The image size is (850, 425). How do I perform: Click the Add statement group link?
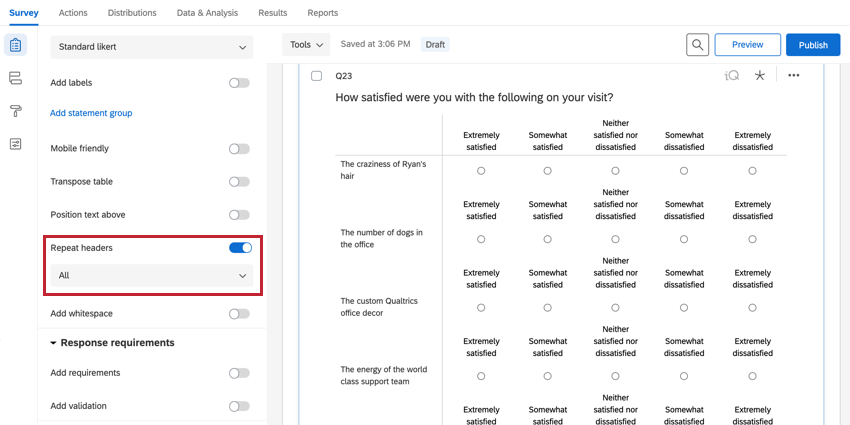pos(91,113)
